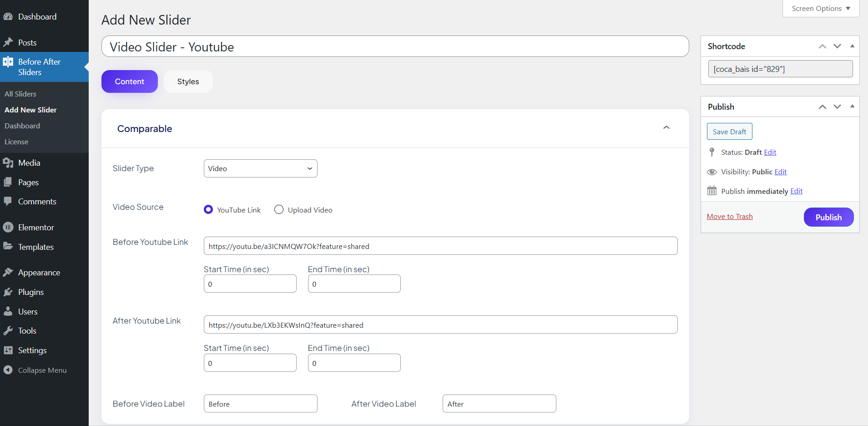The height and width of the screenshot is (426, 868).
Task: Move Publish box down arrow
Action: click(x=838, y=107)
